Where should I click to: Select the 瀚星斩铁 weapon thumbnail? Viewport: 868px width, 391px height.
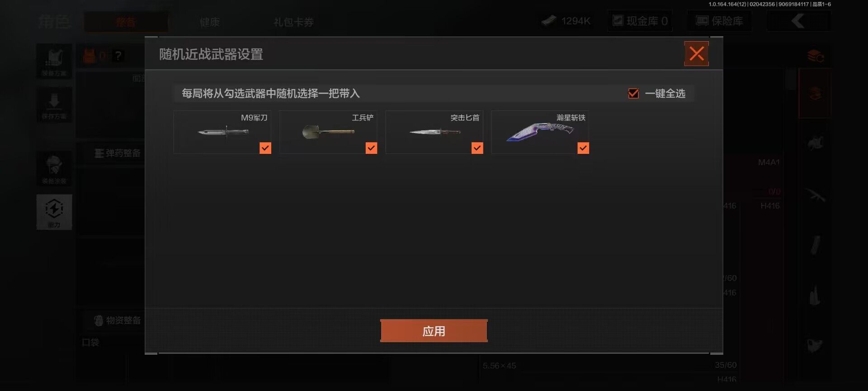pos(540,132)
